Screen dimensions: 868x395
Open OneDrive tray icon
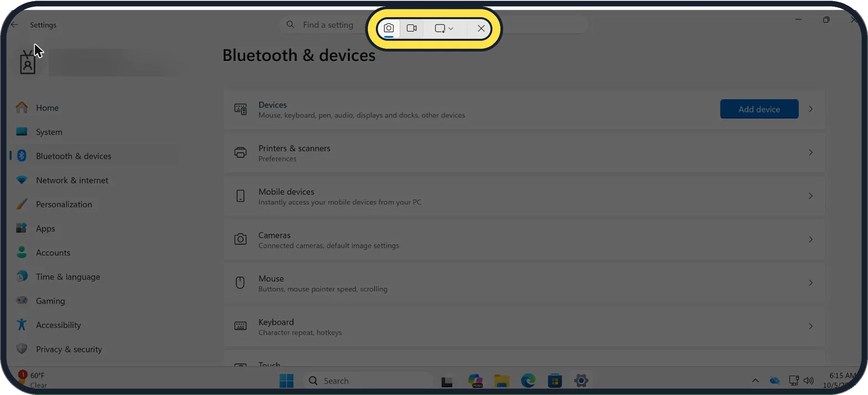click(774, 381)
